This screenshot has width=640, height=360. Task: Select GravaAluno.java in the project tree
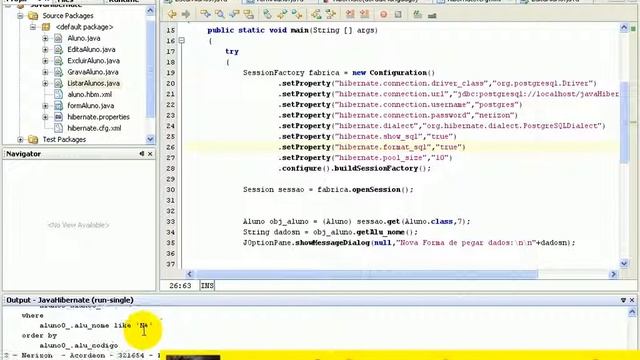click(93, 72)
